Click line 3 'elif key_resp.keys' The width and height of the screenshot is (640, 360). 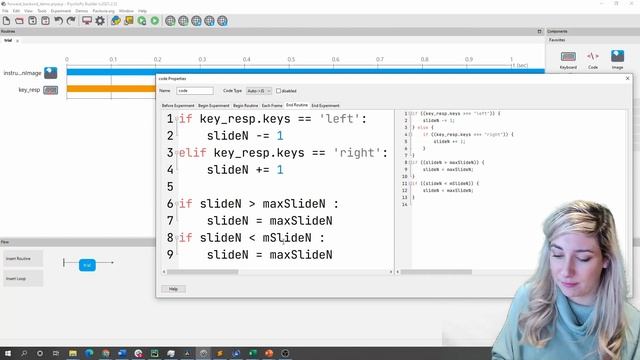click(x=283, y=153)
